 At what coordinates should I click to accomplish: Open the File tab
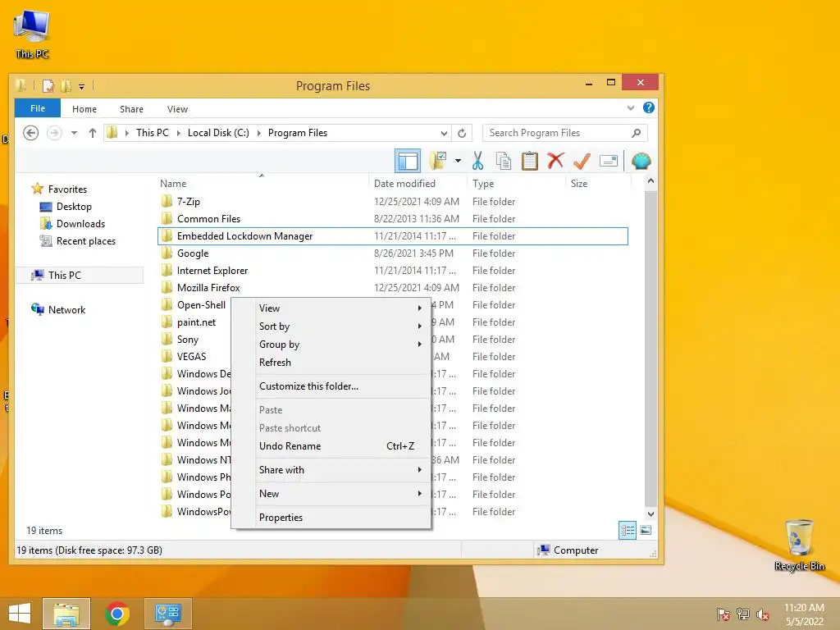tap(38, 108)
